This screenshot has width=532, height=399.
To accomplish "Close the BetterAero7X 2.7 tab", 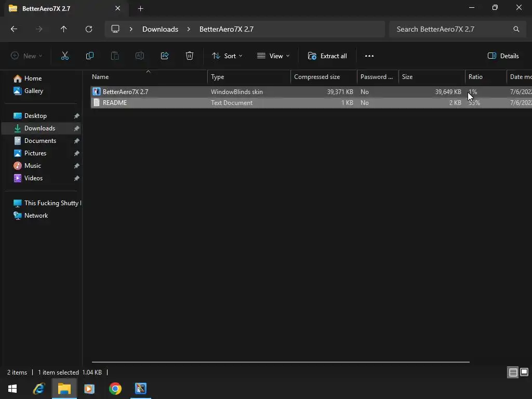I will (x=118, y=8).
